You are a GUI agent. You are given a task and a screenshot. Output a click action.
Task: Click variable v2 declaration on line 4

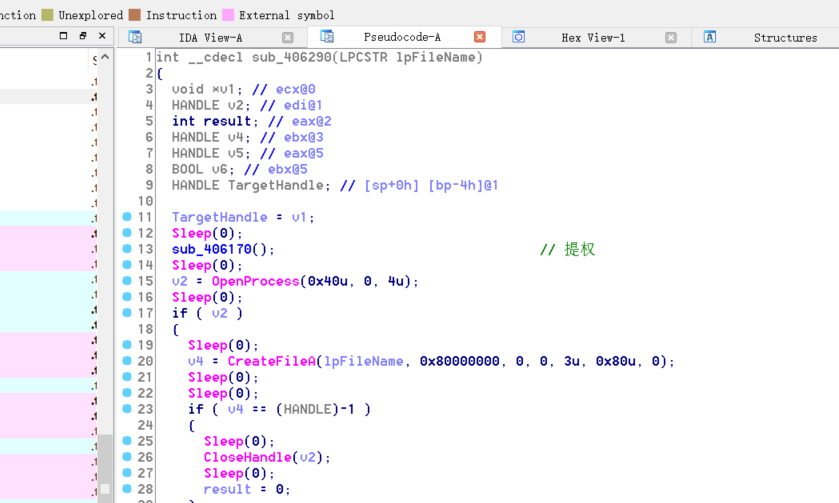point(235,105)
